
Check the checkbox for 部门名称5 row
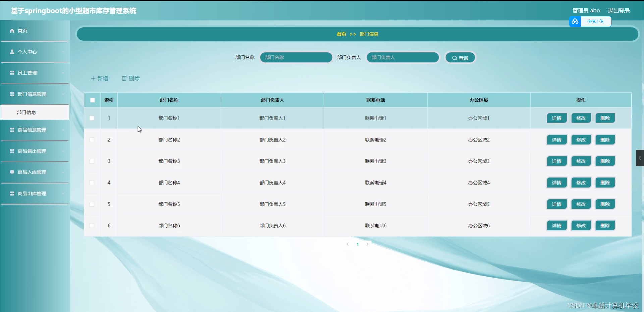tap(92, 204)
